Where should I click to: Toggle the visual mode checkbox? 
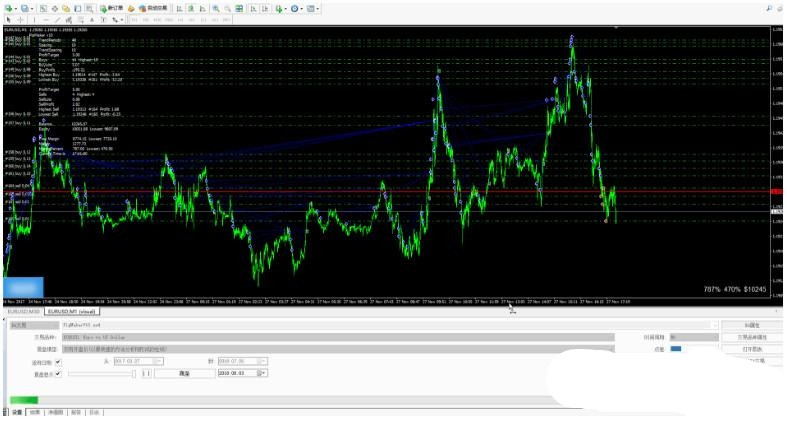[57, 373]
